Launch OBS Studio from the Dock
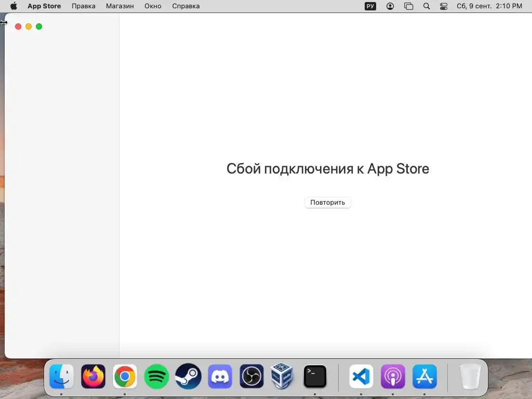 pos(251,376)
